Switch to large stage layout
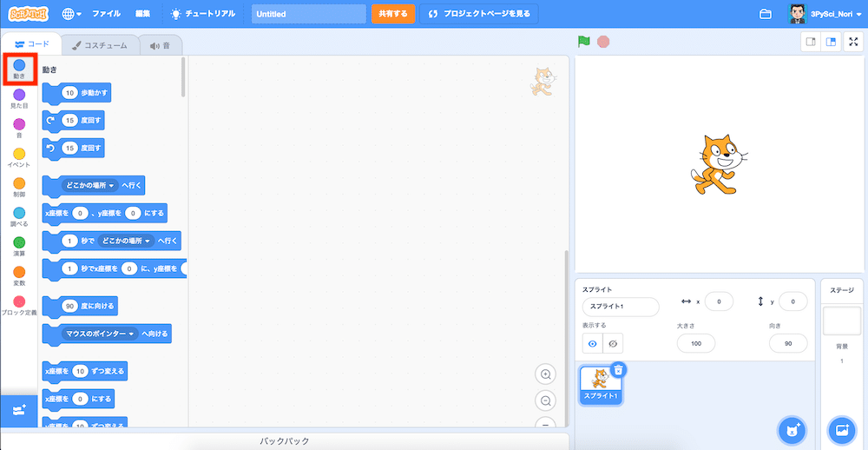 831,42
